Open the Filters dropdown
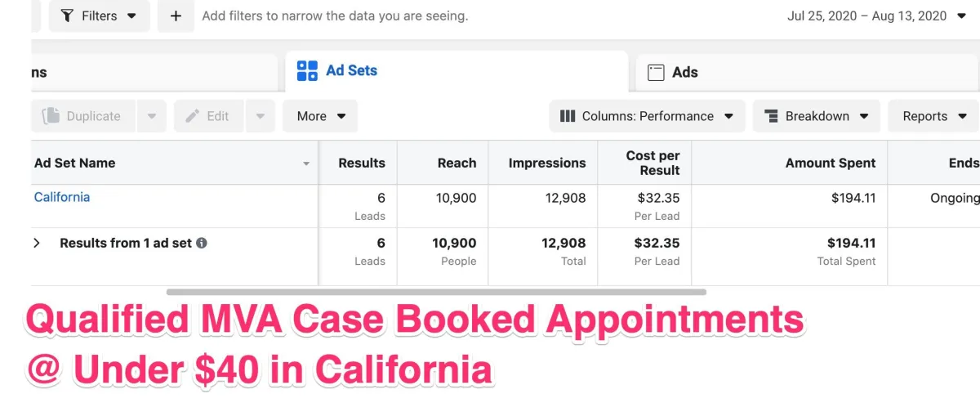The height and width of the screenshot is (403, 980). [99, 16]
